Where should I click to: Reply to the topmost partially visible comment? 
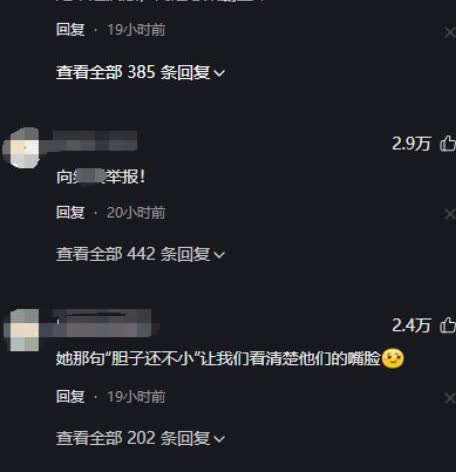[x=70, y=29]
